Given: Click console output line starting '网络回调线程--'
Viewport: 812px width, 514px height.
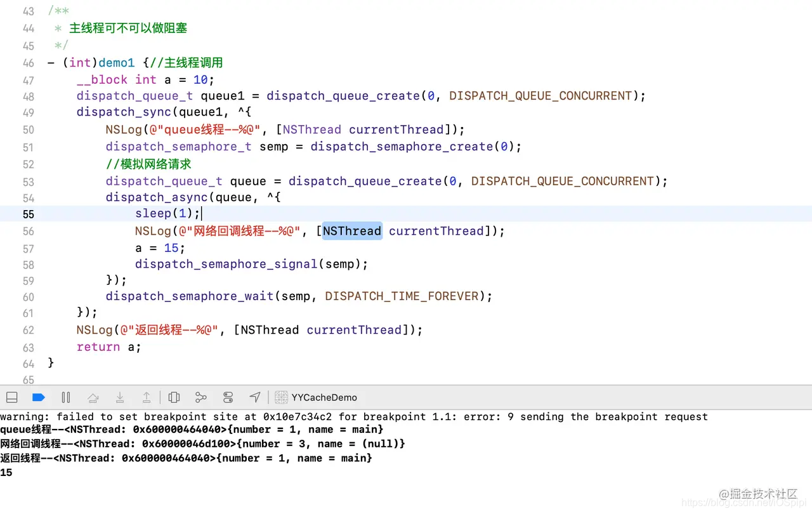Looking at the screenshot, I should (x=202, y=444).
